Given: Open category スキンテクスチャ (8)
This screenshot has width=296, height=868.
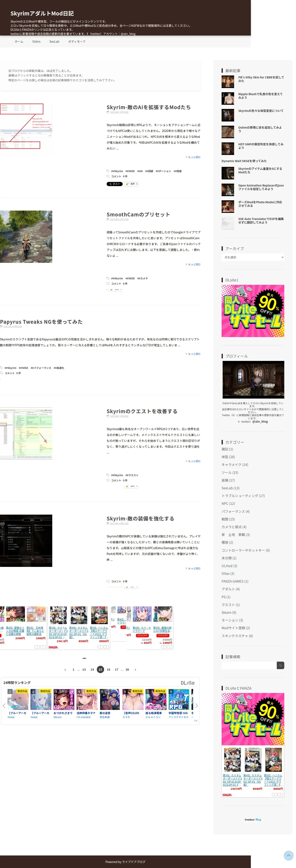Looking at the screenshot, I should pyautogui.click(x=237, y=636).
